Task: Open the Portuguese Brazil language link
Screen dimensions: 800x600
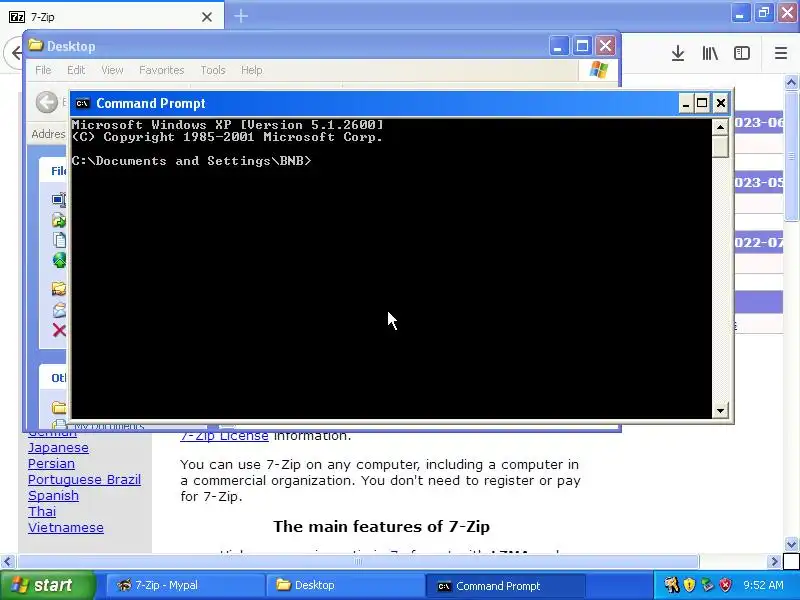Action: [x=84, y=480]
